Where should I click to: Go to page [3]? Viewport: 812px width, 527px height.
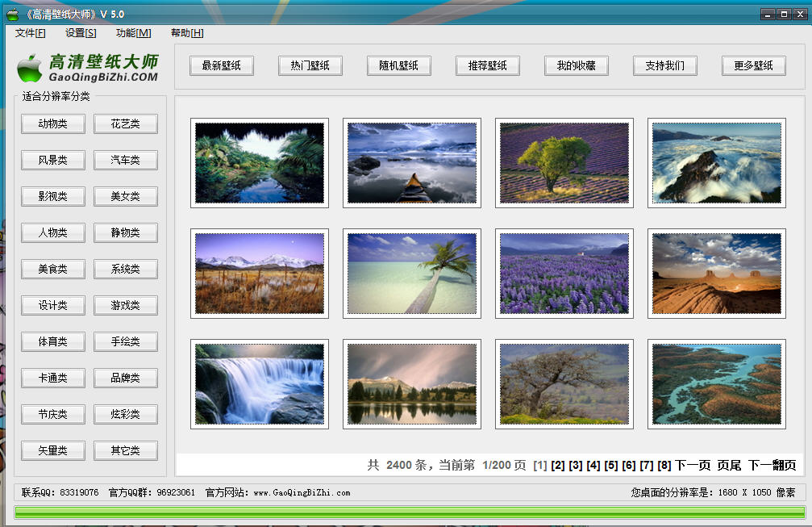pyautogui.click(x=576, y=466)
